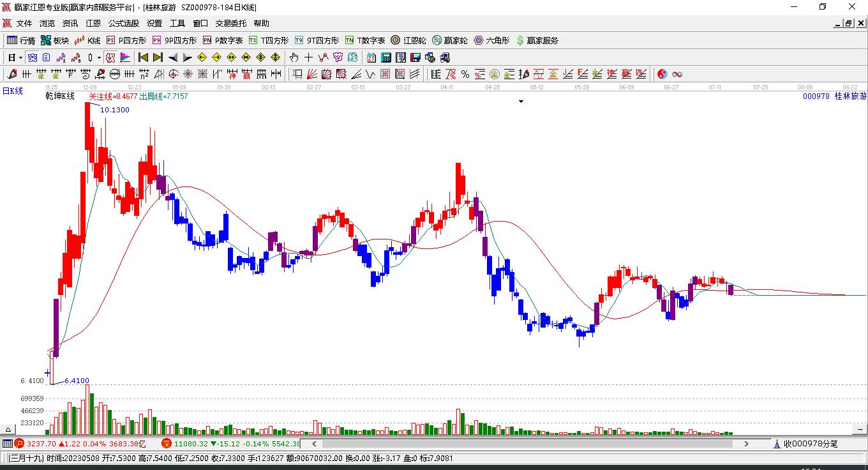The image size is (868, 470).
Task: Click the blue infinity loop icon
Action: click(677, 74)
